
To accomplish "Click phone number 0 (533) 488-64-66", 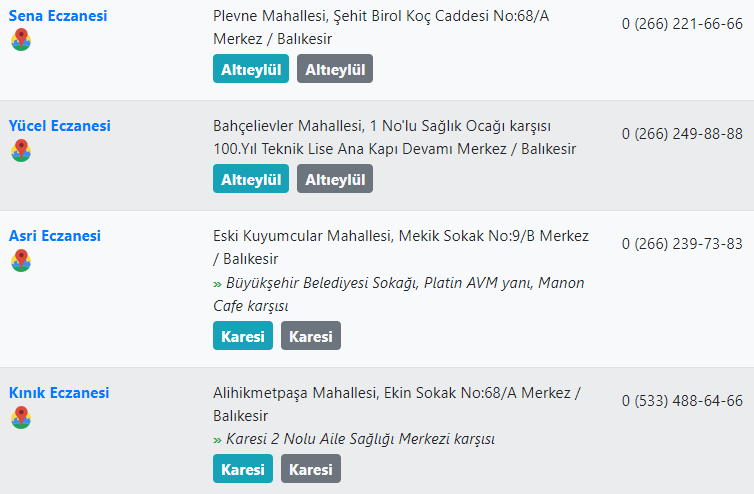I will (682, 401).
